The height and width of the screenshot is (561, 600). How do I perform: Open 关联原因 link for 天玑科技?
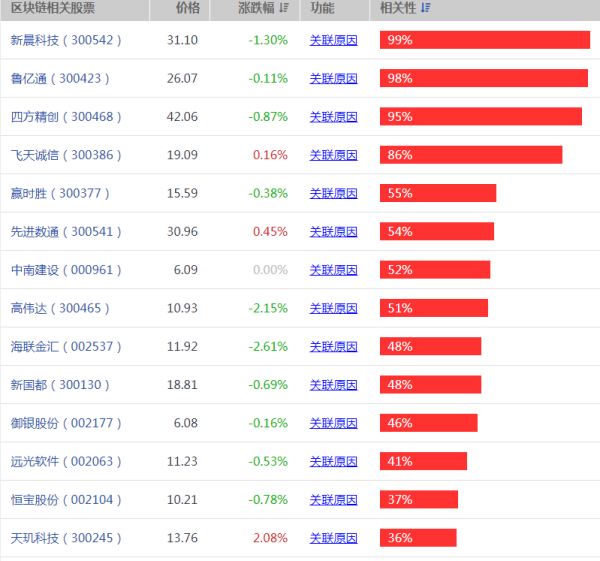(333, 538)
